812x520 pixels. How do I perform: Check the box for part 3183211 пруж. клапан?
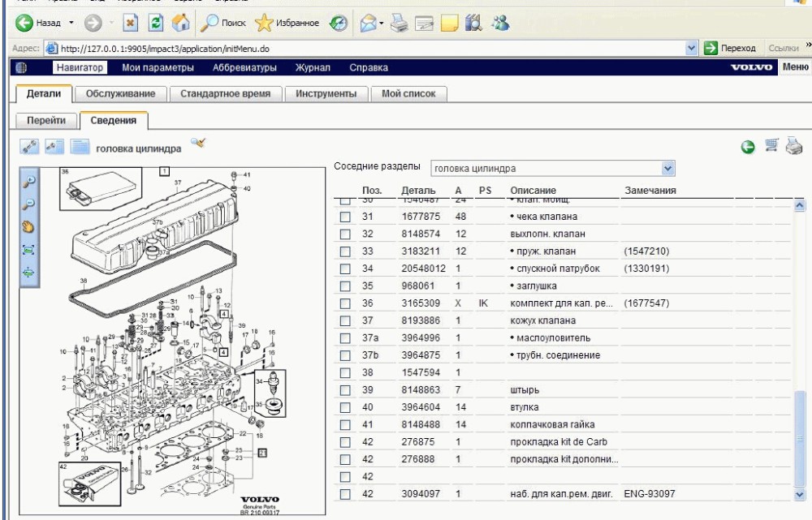point(345,252)
